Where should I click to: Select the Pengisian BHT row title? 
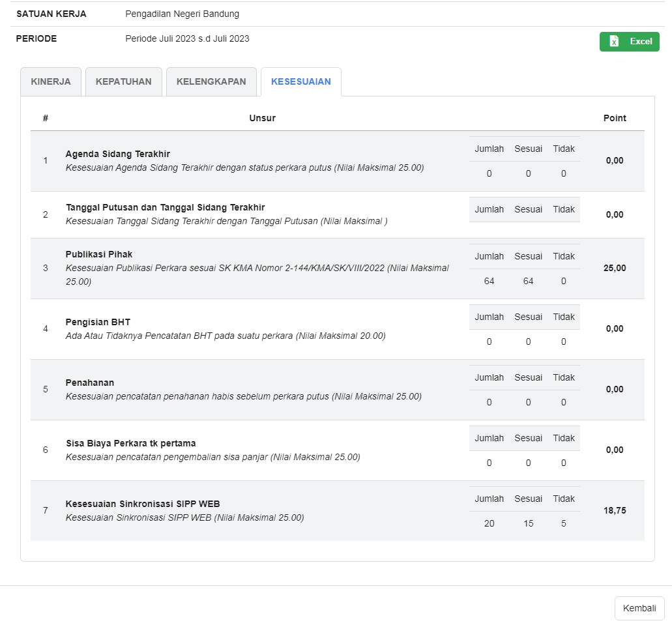click(x=98, y=323)
